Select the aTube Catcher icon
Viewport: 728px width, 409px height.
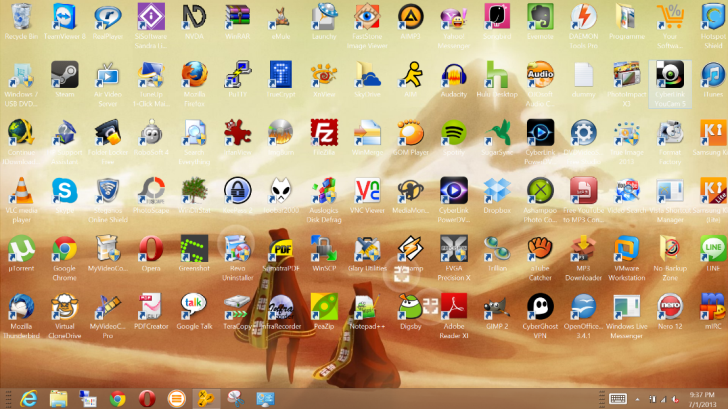coord(540,249)
